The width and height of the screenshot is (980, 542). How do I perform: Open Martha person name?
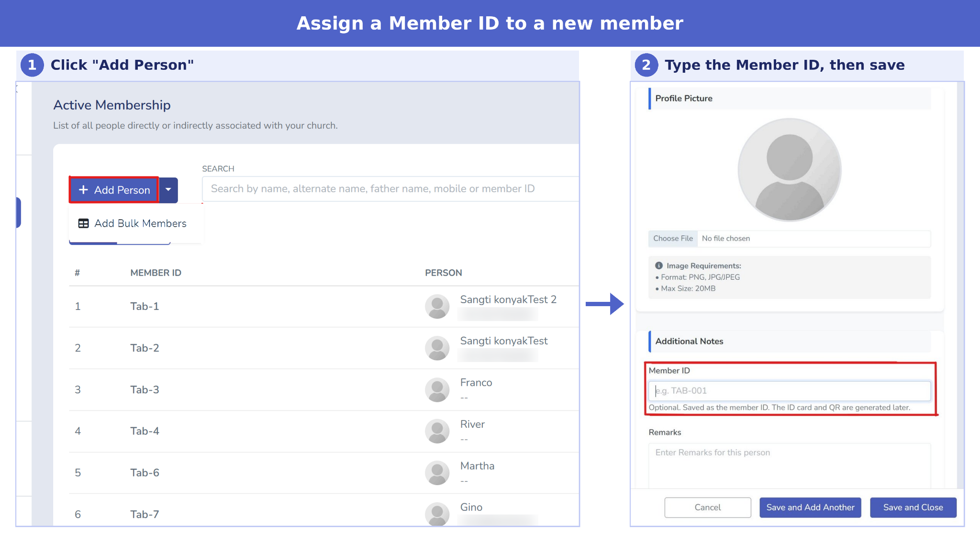click(x=477, y=466)
